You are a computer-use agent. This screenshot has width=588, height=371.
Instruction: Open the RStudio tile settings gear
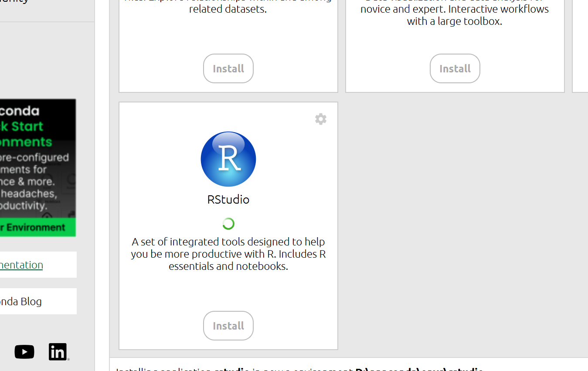pos(321,119)
